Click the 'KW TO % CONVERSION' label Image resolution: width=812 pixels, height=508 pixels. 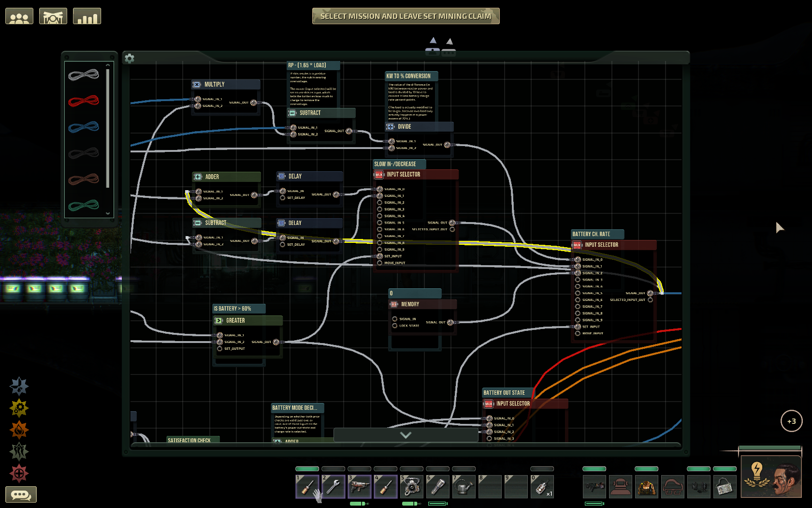pos(411,76)
